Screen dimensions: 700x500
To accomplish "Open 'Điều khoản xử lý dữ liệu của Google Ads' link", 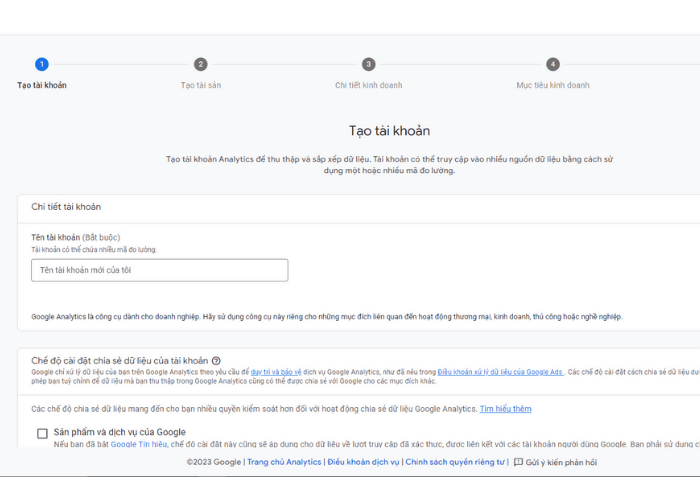I will 500,372.
